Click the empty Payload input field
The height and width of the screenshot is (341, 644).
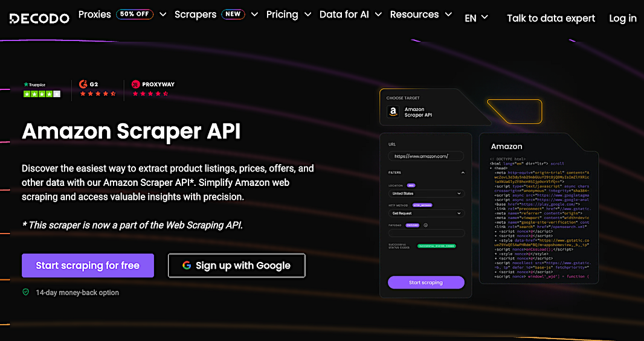[427, 233]
